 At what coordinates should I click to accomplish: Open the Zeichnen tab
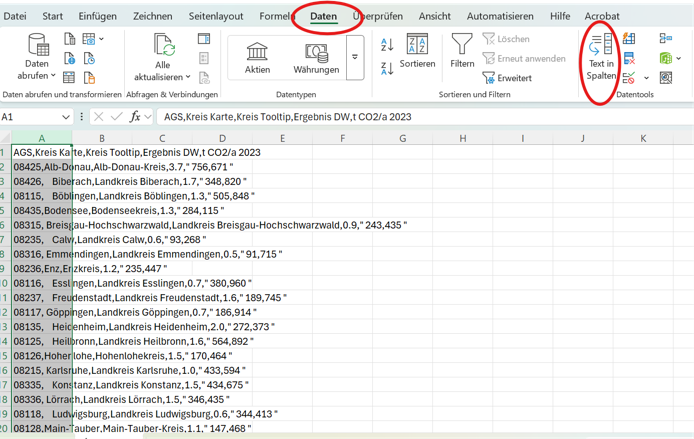(x=153, y=16)
